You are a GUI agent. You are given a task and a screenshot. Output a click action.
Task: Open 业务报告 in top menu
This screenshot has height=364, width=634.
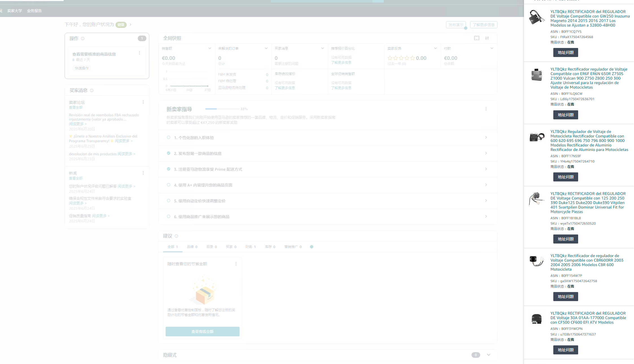click(x=34, y=11)
